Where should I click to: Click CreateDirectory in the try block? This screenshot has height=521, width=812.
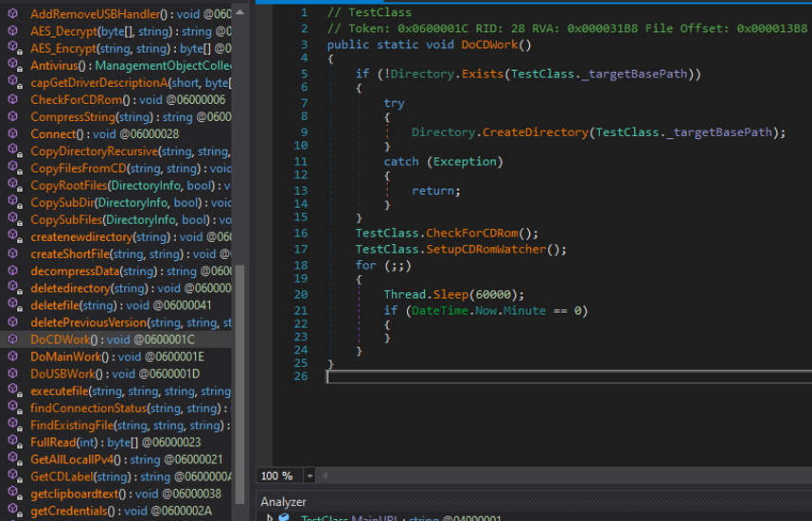click(x=536, y=132)
